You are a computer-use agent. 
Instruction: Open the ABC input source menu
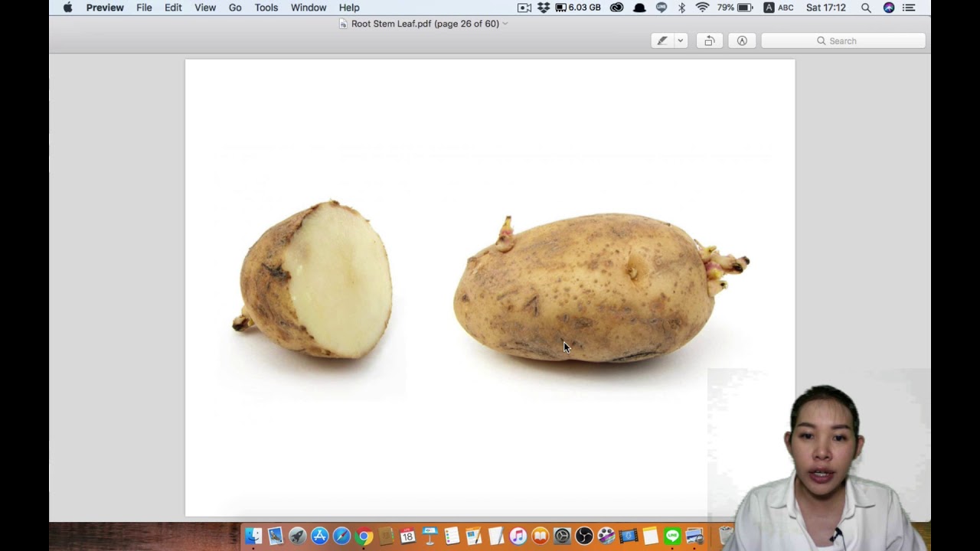pos(779,8)
